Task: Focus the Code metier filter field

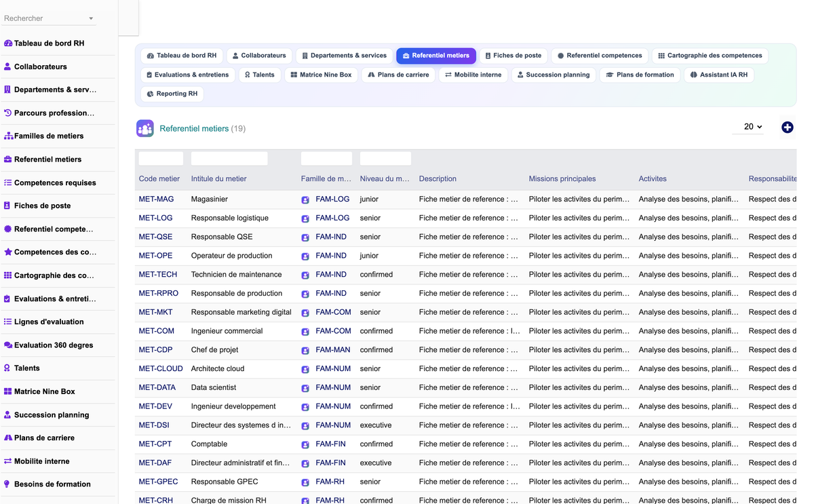Action: point(161,159)
